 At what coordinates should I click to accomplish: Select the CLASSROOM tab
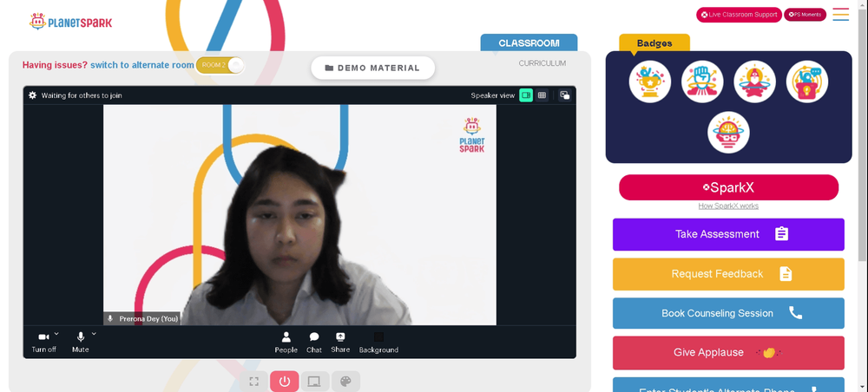click(x=529, y=43)
